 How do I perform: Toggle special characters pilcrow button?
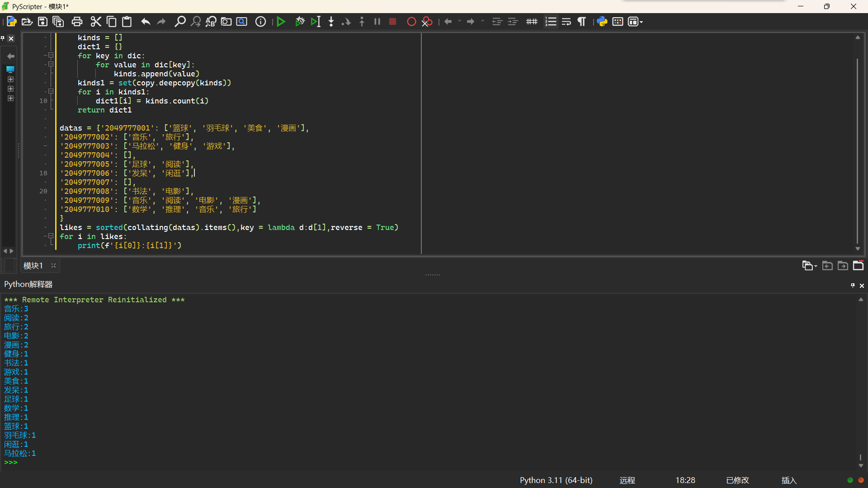(582, 22)
